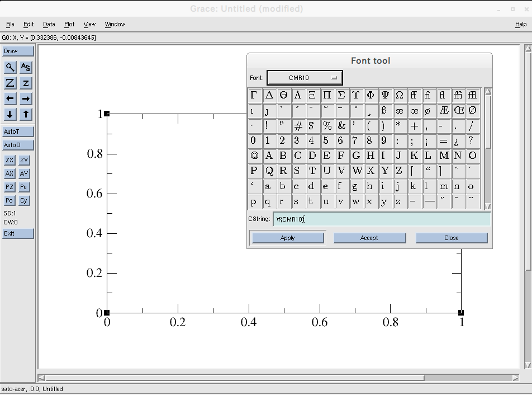Open the Plot menu
This screenshot has height=395, width=532.
69,24
